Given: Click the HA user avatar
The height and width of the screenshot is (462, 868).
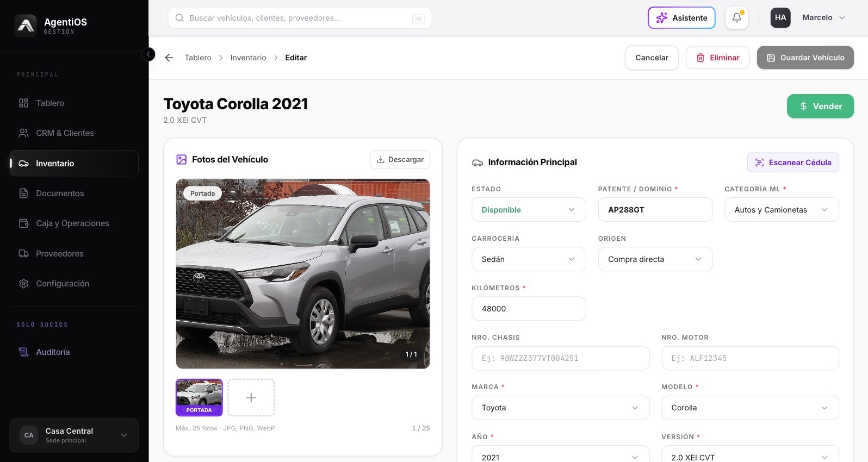Looking at the screenshot, I should [780, 18].
